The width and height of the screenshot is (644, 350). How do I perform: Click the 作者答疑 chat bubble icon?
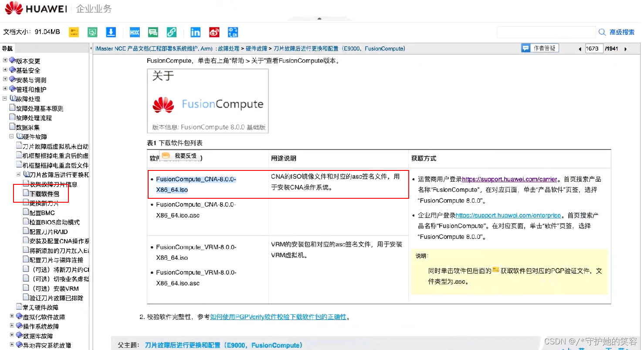tap(525, 48)
